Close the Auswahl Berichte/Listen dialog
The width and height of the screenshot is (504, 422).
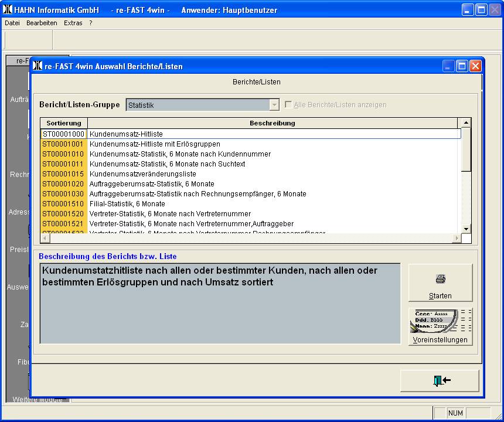pyautogui.click(x=475, y=66)
